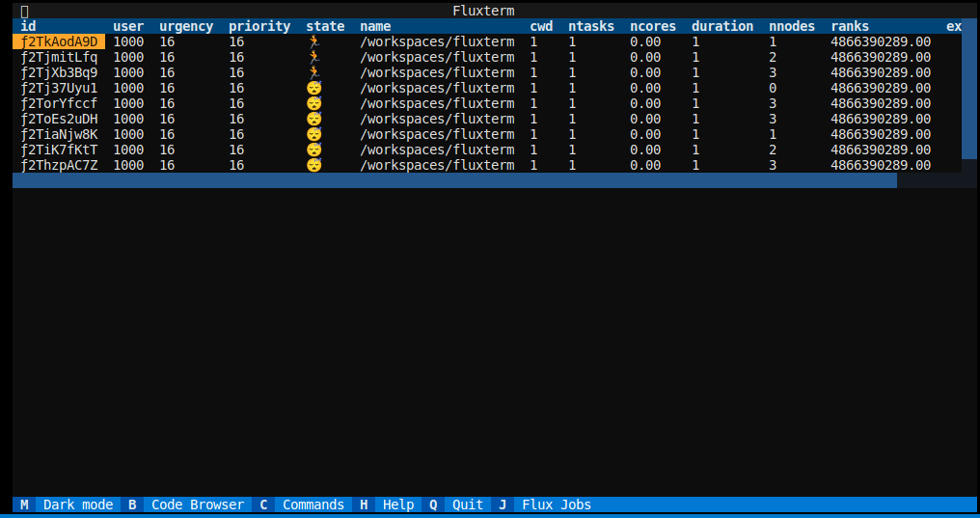Select job id f2TjmitLfq
The height and width of the screenshot is (518, 980).
point(59,58)
